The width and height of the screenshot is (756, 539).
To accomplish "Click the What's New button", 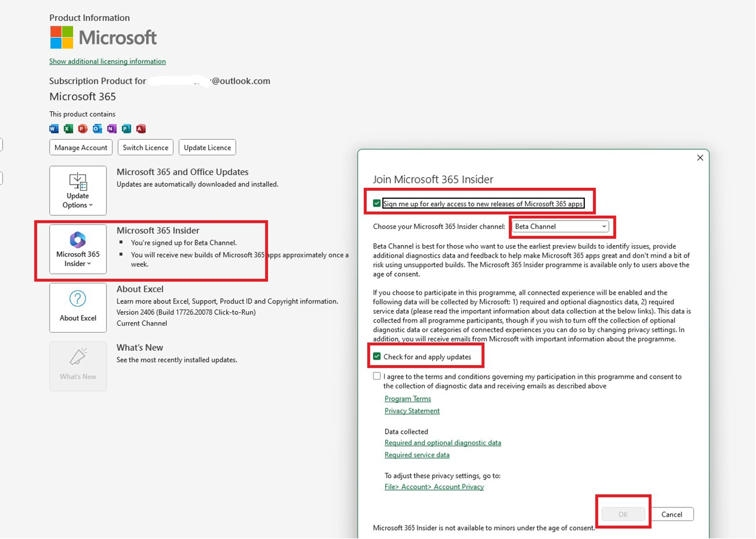I will [x=78, y=366].
